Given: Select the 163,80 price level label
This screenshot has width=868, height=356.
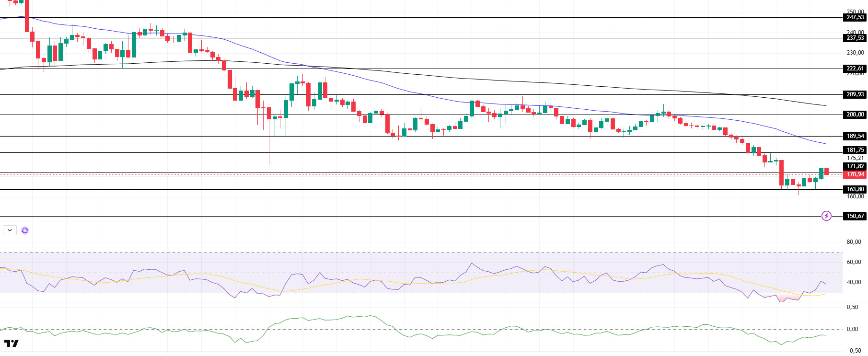Looking at the screenshot, I should pos(855,190).
